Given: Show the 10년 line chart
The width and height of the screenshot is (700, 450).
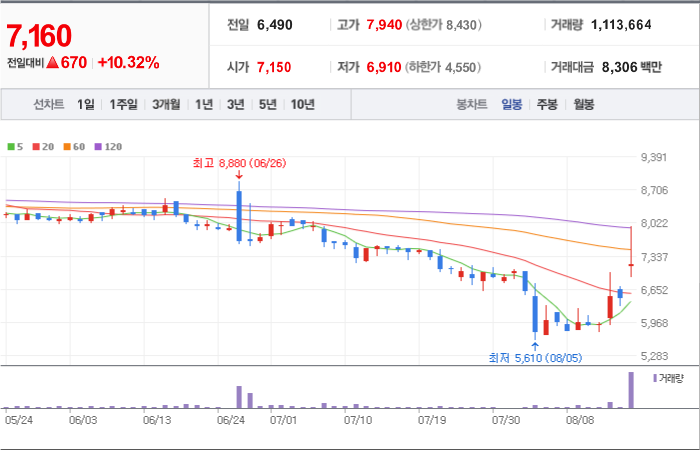Looking at the screenshot, I should tap(303, 104).
